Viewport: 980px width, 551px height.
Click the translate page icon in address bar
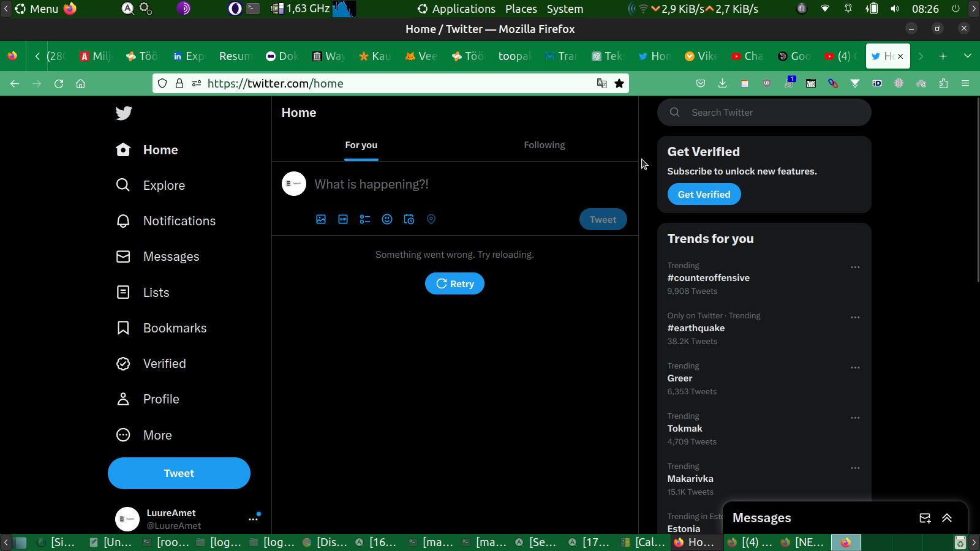pyautogui.click(x=602, y=83)
